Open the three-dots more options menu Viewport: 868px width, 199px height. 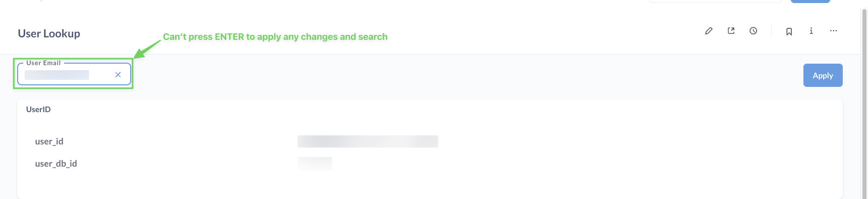coord(833,31)
